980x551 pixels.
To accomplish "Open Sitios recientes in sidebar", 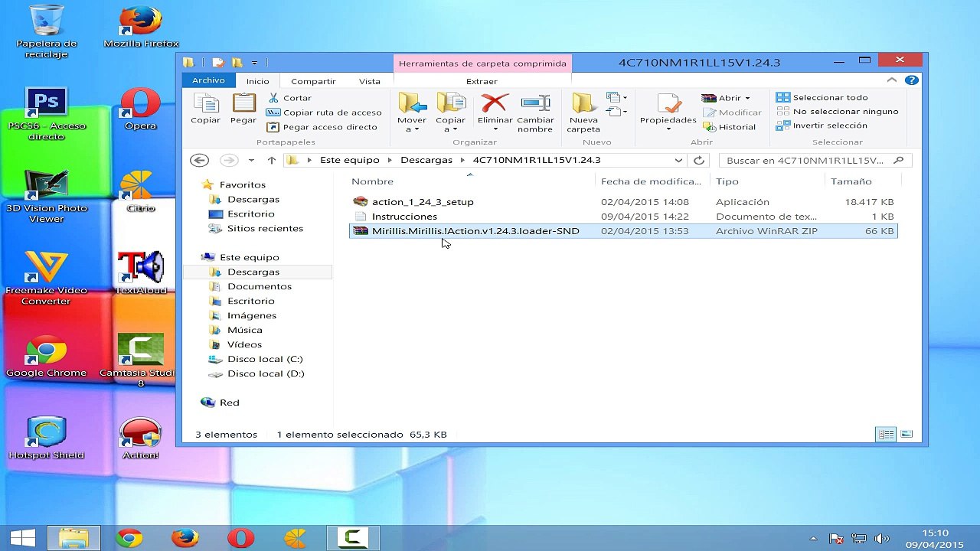I will 265,228.
